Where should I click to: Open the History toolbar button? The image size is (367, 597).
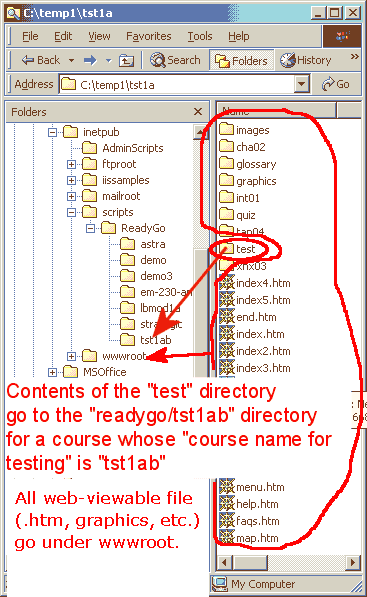(x=305, y=60)
